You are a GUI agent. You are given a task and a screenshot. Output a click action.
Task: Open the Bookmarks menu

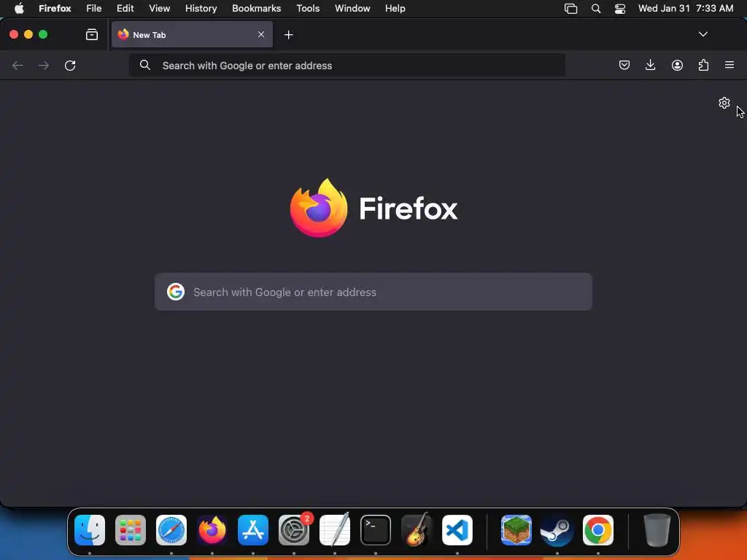tap(256, 8)
